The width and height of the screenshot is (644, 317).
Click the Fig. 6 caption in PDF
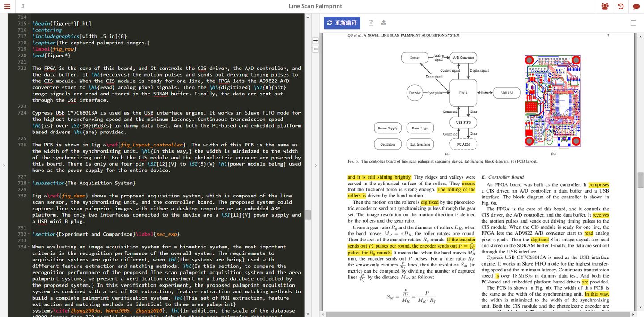pyautogui.click(x=443, y=161)
